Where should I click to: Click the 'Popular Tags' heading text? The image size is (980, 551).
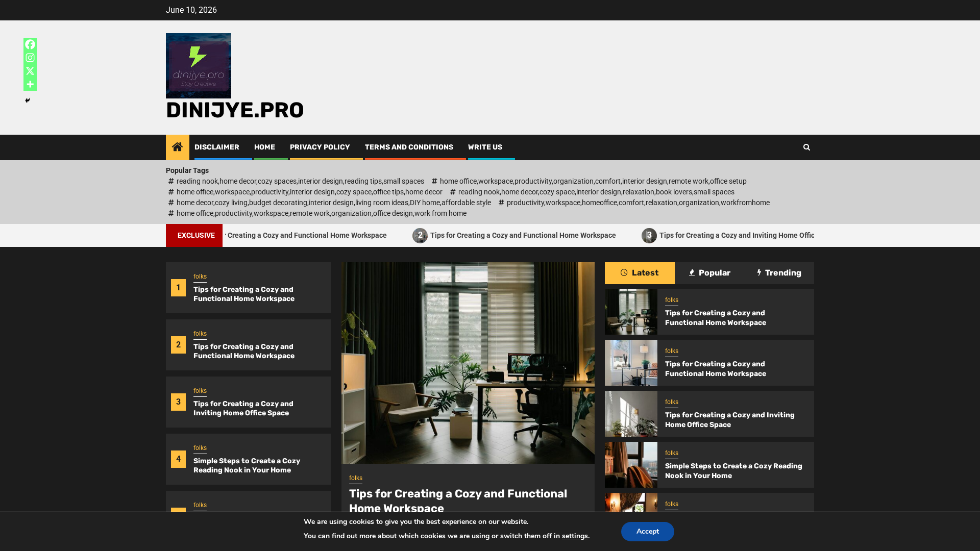point(187,170)
